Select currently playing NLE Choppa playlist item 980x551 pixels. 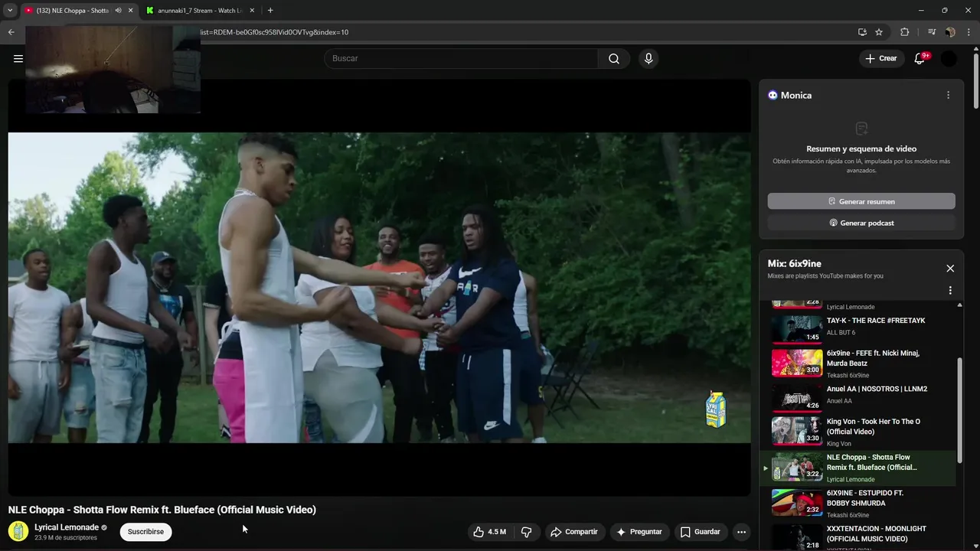(857, 468)
